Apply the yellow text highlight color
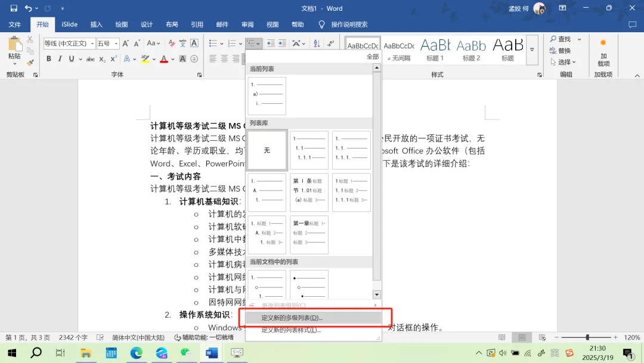The image size is (644, 363). (x=145, y=59)
